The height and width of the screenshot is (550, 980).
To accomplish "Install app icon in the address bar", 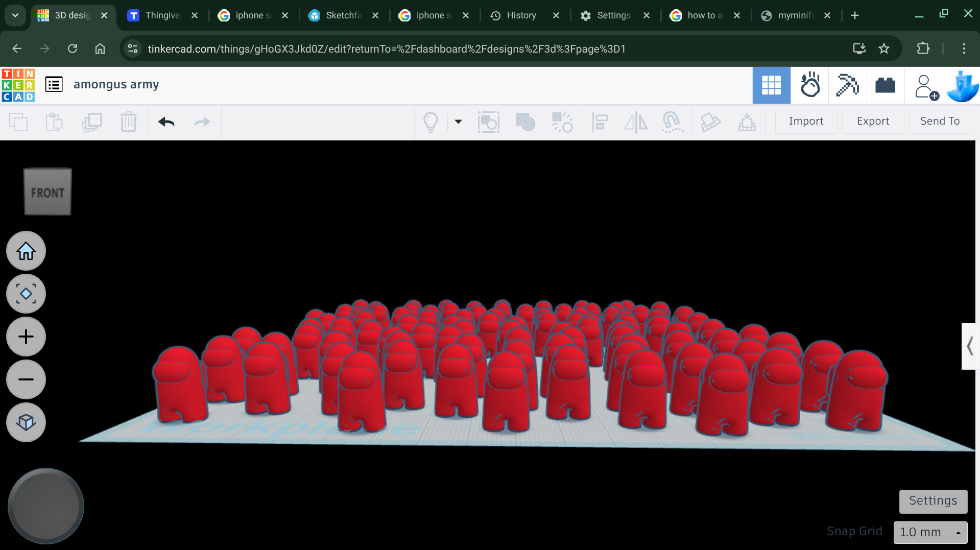I will (x=859, y=49).
